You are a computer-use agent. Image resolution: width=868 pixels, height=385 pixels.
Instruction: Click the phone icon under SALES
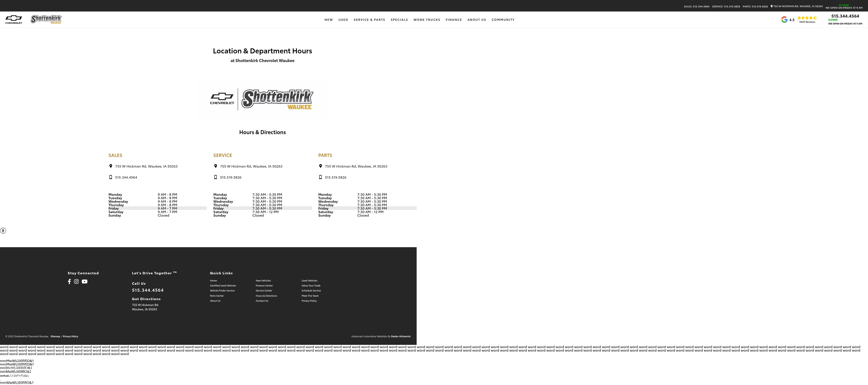[110, 177]
